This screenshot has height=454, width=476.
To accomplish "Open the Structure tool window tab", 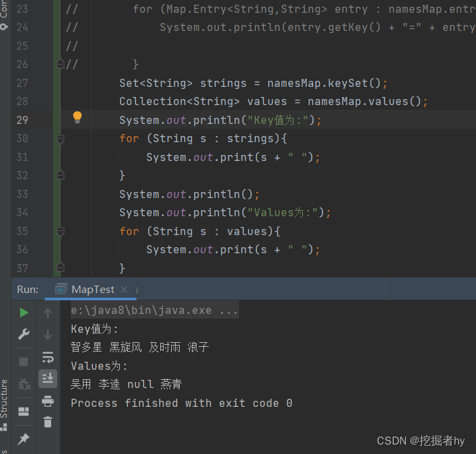I will (x=3, y=404).
